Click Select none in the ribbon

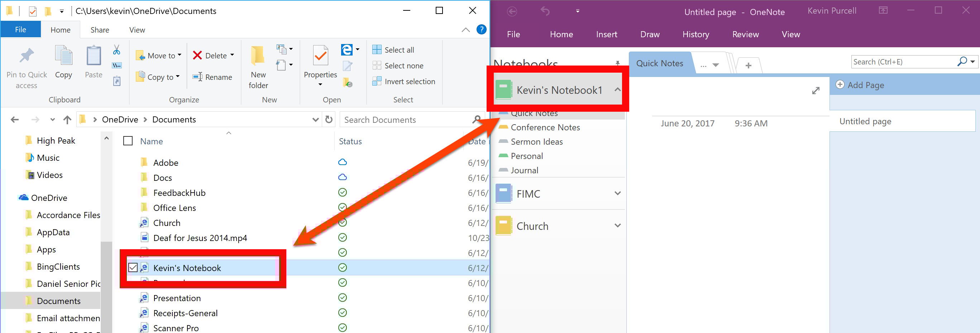(x=398, y=66)
